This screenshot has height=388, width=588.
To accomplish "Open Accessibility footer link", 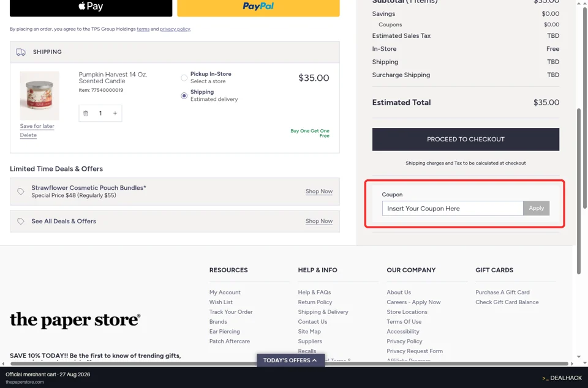I will 403,331.
